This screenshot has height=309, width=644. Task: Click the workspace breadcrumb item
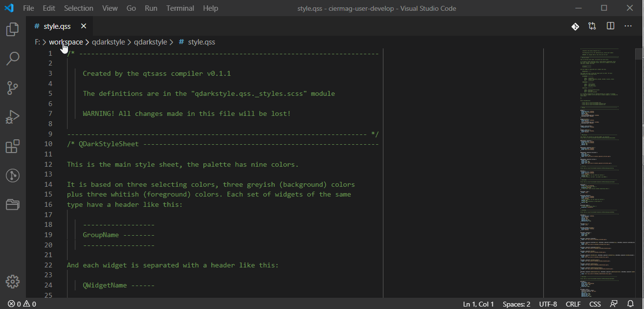pos(66,42)
